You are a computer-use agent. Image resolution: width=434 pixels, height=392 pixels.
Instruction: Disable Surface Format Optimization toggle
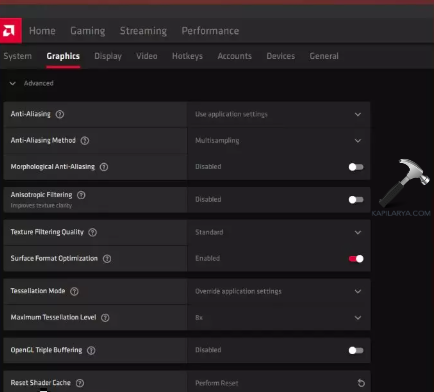point(356,259)
